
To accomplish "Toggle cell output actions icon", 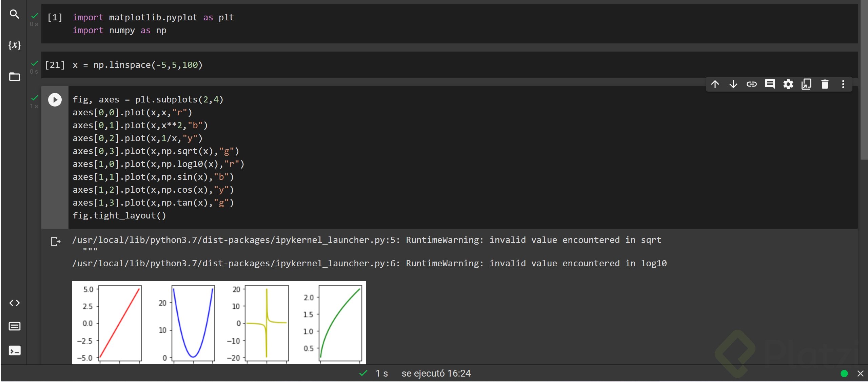I will point(55,242).
